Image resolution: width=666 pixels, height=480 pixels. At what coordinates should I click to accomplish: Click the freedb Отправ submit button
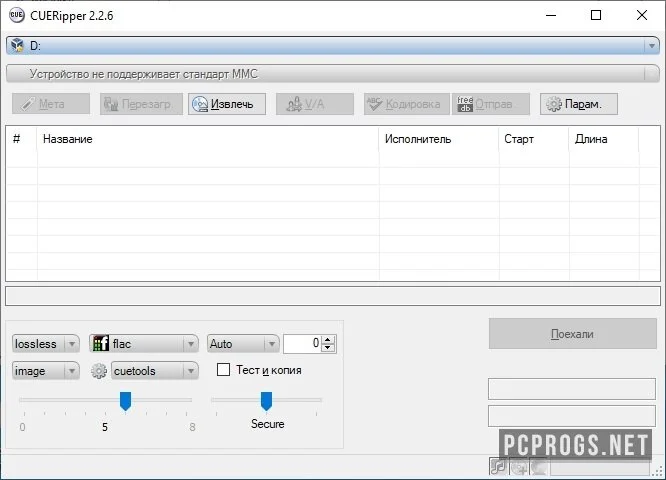click(491, 104)
